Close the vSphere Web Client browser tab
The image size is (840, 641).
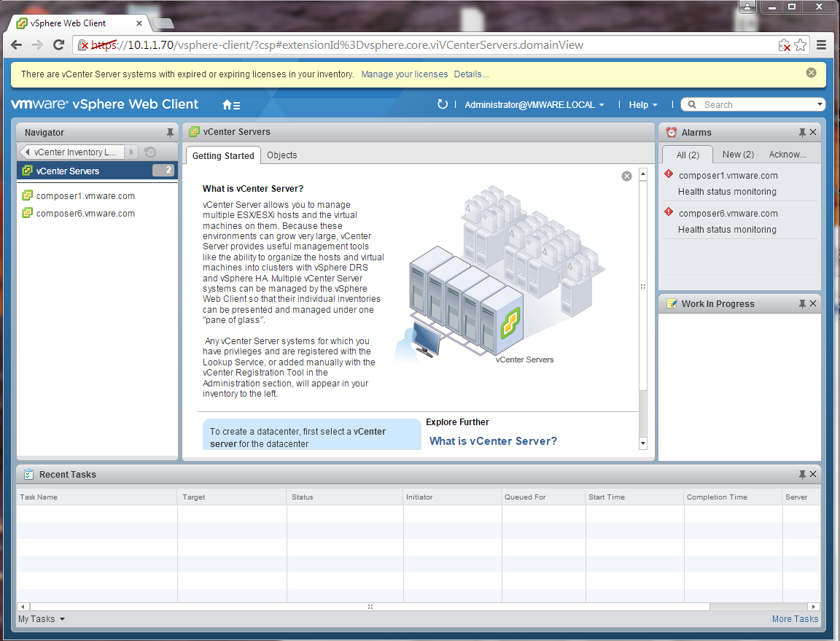pos(139,23)
